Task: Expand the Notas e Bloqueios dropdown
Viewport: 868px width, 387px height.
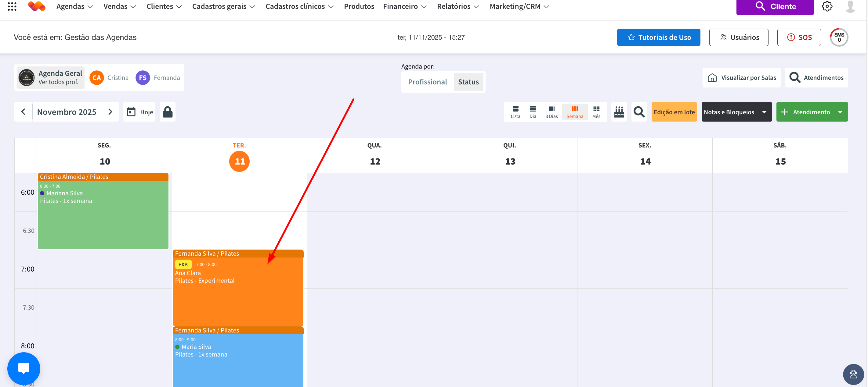Action: coord(764,112)
